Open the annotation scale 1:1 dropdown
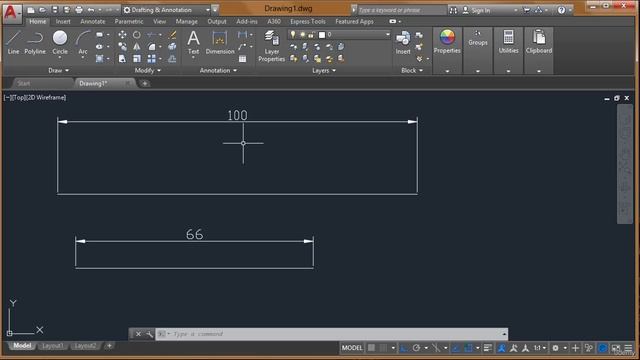This screenshot has width=640, height=360. coord(540,348)
